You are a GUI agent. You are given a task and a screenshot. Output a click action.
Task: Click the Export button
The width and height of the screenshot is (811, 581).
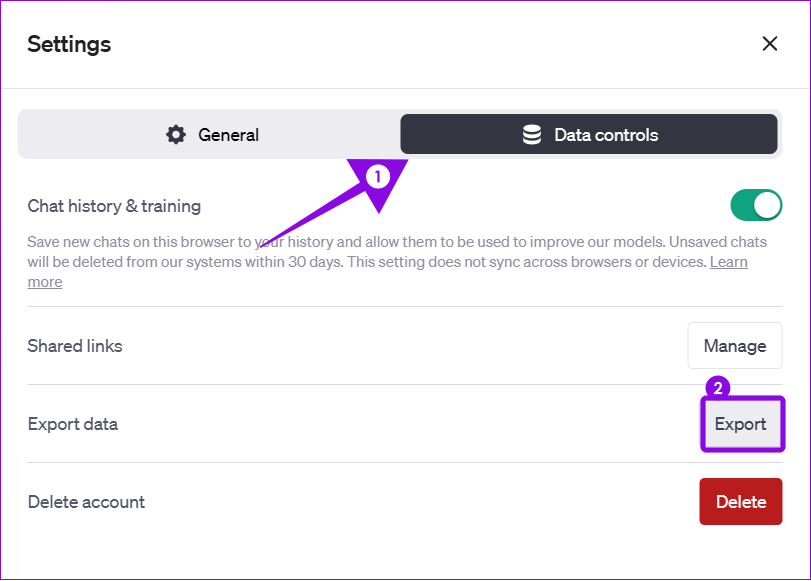pos(740,424)
